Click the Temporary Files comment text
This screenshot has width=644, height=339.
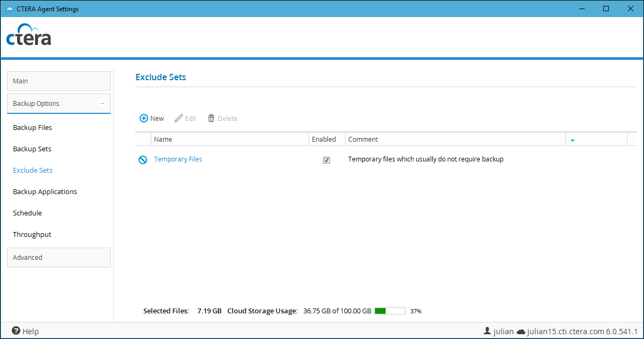point(426,159)
